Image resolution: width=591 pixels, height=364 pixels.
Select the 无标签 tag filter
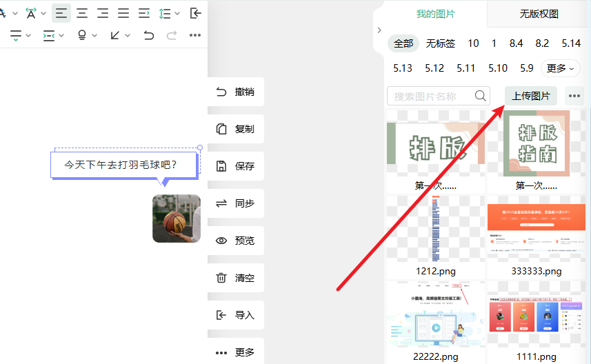[x=441, y=43]
